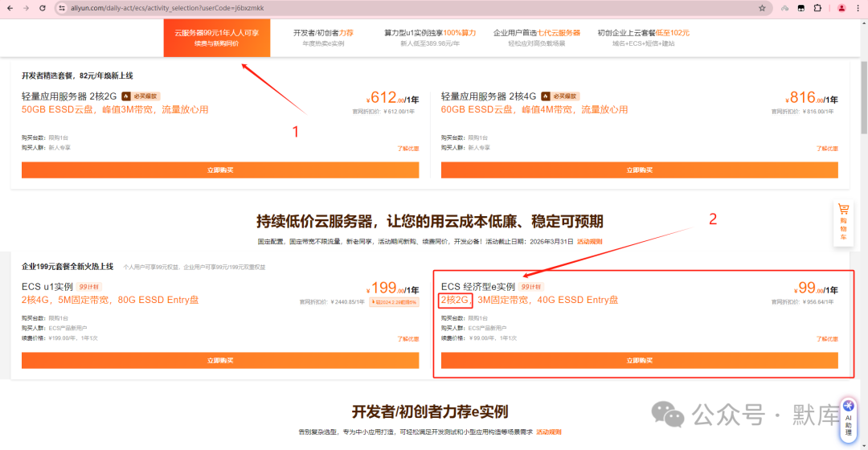The image size is (868, 450).
Task: Click the 必买爆款 badge on 轻量应用服务器 2核4G
Action: tap(560, 96)
